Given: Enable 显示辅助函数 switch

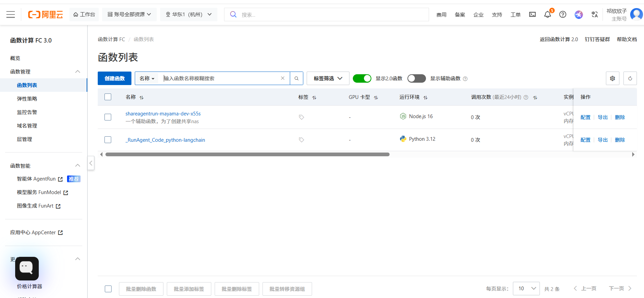Looking at the screenshot, I should point(417,78).
